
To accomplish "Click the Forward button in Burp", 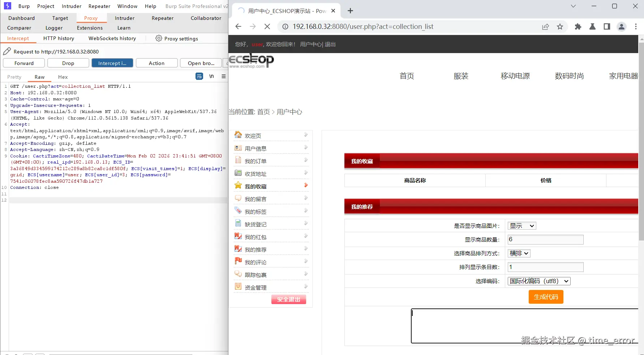I will pos(23,63).
